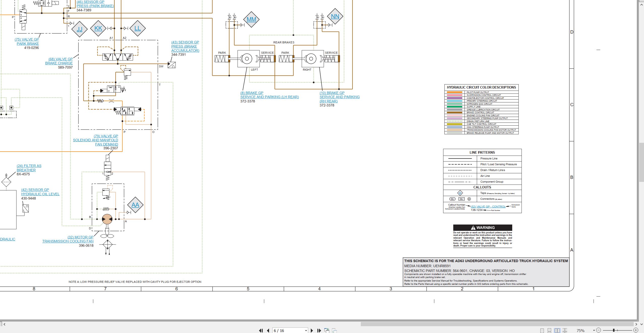Open the JJ pressure tap callout
This screenshot has height=333, width=644.
[79, 29]
